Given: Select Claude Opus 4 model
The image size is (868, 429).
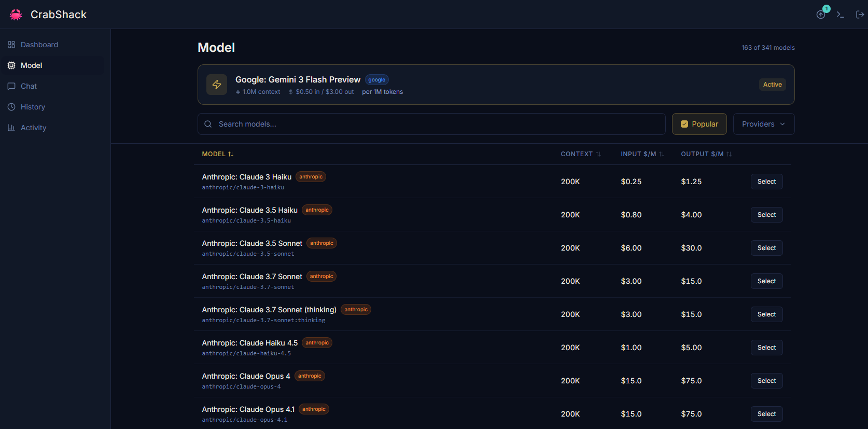Looking at the screenshot, I should (x=767, y=381).
